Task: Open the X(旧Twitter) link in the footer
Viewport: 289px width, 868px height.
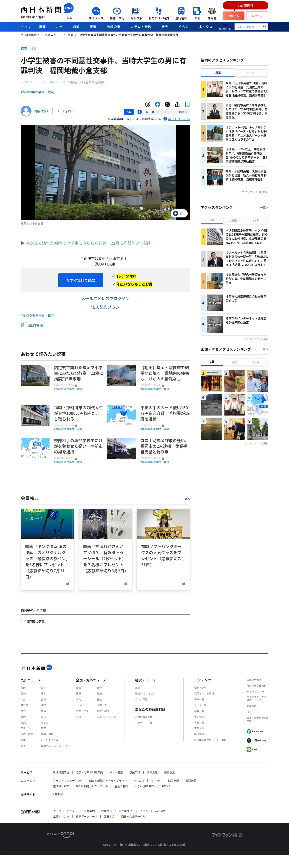Action: pyautogui.click(x=256, y=741)
